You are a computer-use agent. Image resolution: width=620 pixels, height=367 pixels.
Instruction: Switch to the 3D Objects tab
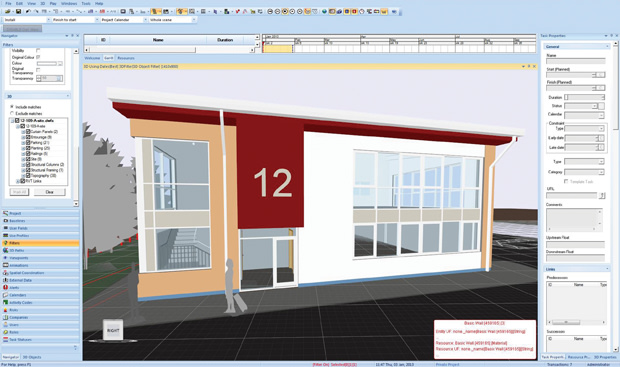(x=32, y=357)
